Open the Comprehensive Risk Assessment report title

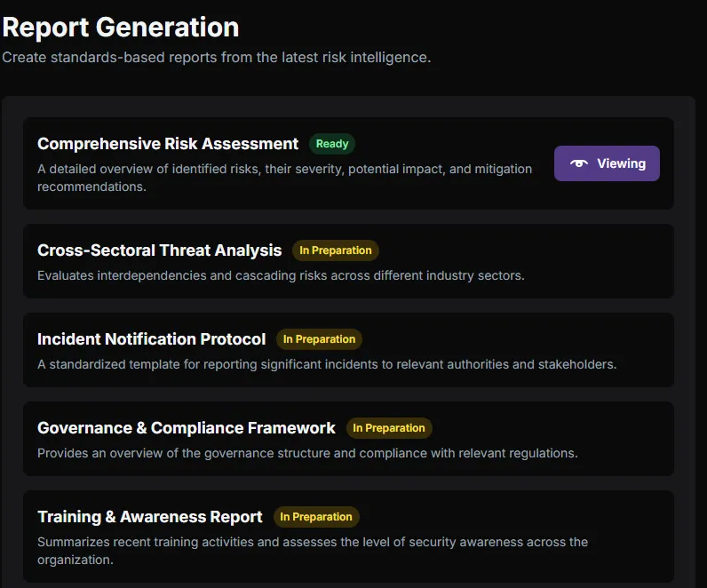(168, 144)
